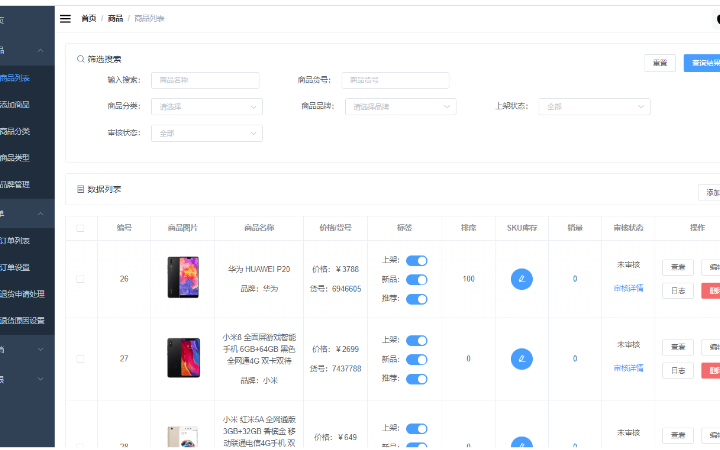Viewport: 720px width, 450px height.
Task: Collapse the 订单 sidebar menu group
Action: [27, 214]
